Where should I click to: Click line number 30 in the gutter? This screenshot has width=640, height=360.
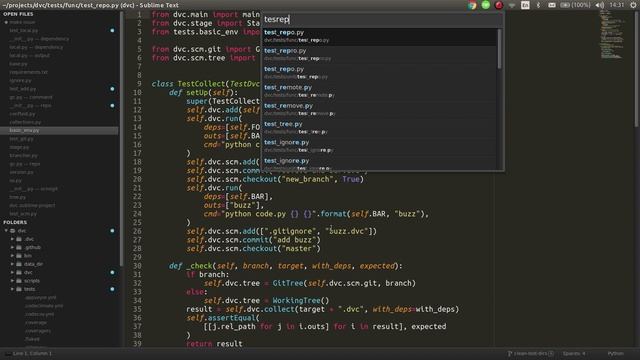(x=137, y=266)
